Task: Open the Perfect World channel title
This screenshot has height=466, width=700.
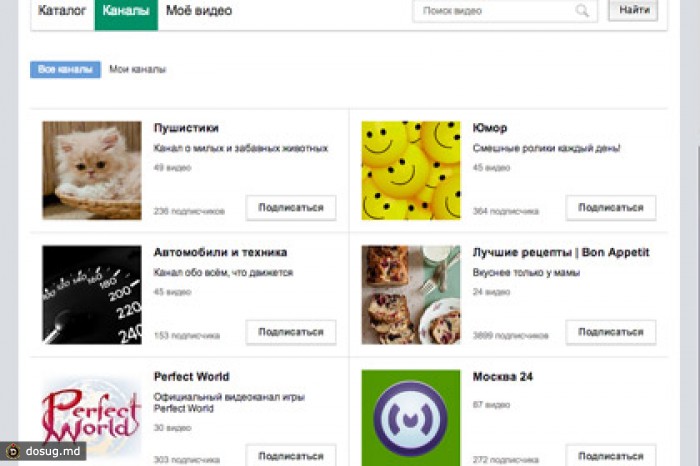Action: [x=192, y=377]
